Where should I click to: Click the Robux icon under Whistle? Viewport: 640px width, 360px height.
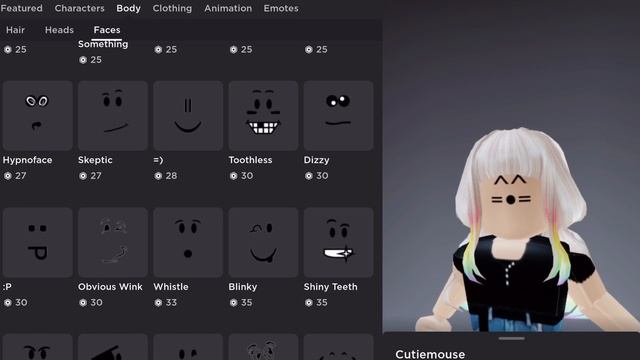click(158, 303)
